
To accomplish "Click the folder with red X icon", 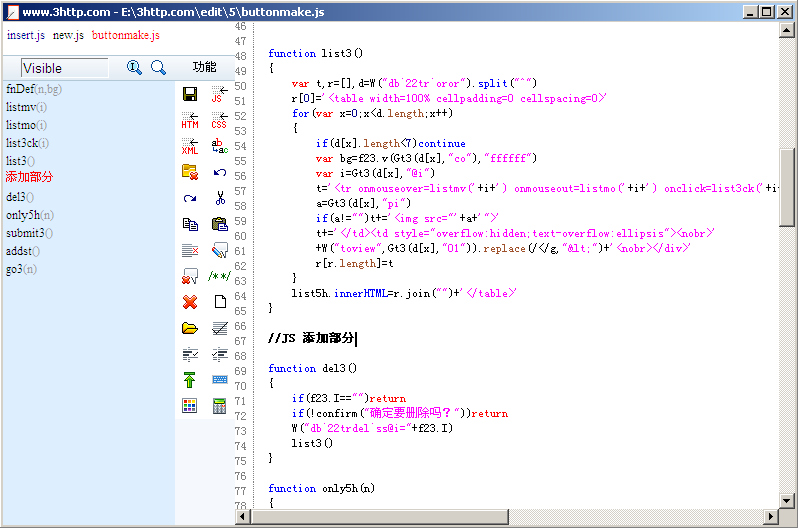I will pos(190,172).
